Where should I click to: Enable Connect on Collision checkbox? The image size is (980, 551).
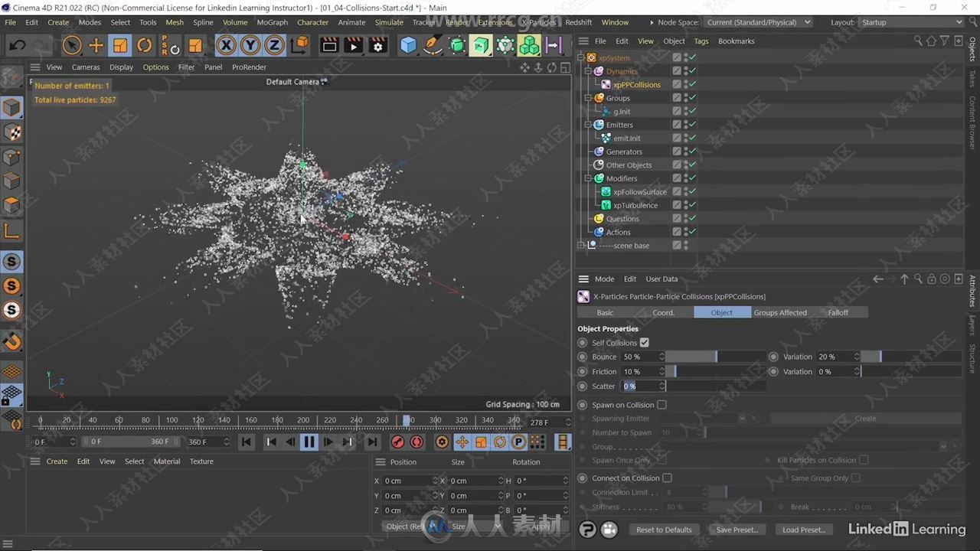click(x=667, y=478)
